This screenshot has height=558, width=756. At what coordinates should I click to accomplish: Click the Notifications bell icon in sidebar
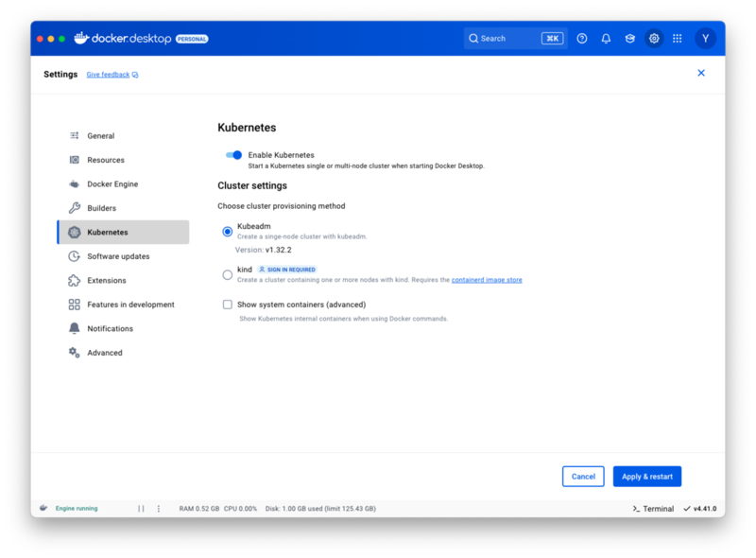pyautogui.click(x=75, y=329)
